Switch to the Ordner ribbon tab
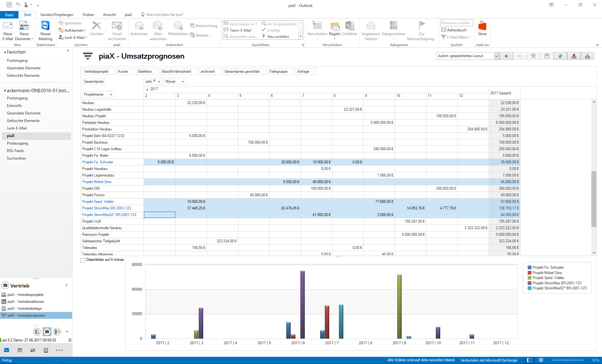The height and width of the screenshot is (364, 602). point(88,15)
